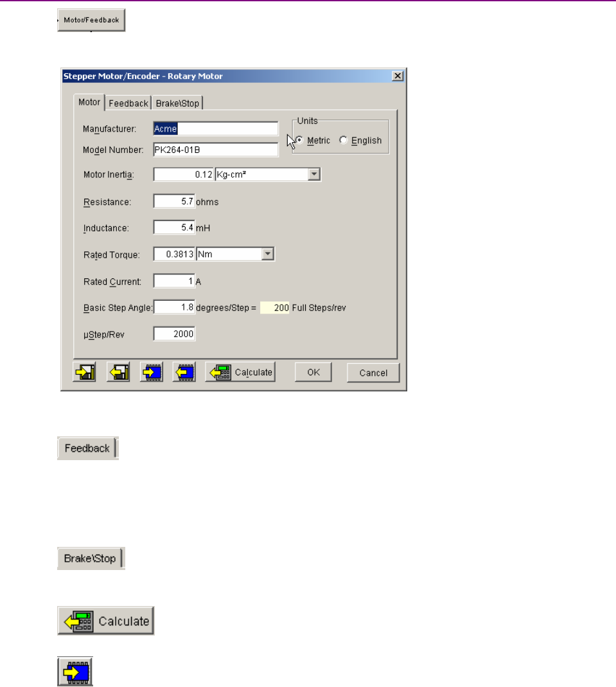
Task: Click the 'Motor Inertia:' label
Action: pyautogui.click(x=109, y=174)
